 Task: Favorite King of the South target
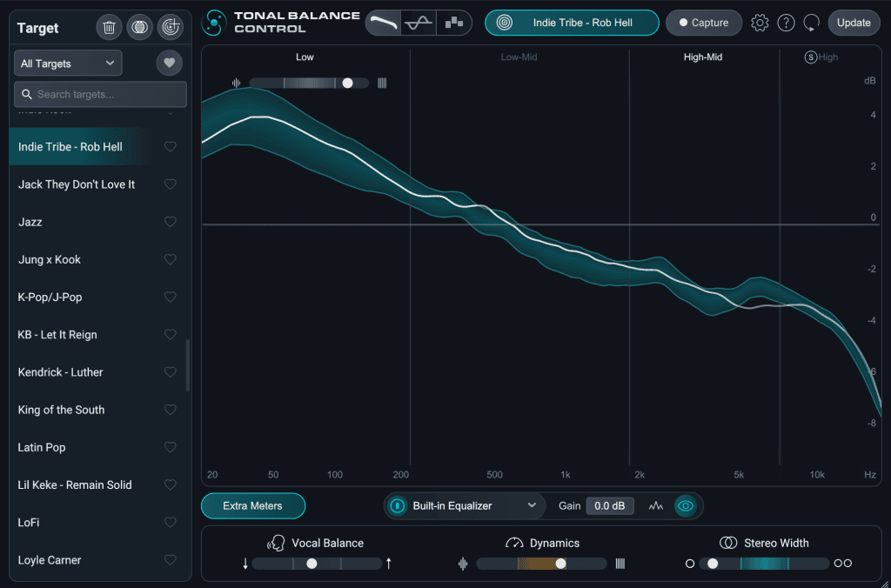click(170, 409)
